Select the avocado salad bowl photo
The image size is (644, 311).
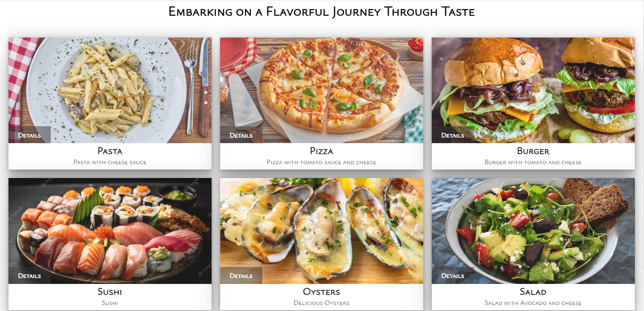tap(533, 227)
